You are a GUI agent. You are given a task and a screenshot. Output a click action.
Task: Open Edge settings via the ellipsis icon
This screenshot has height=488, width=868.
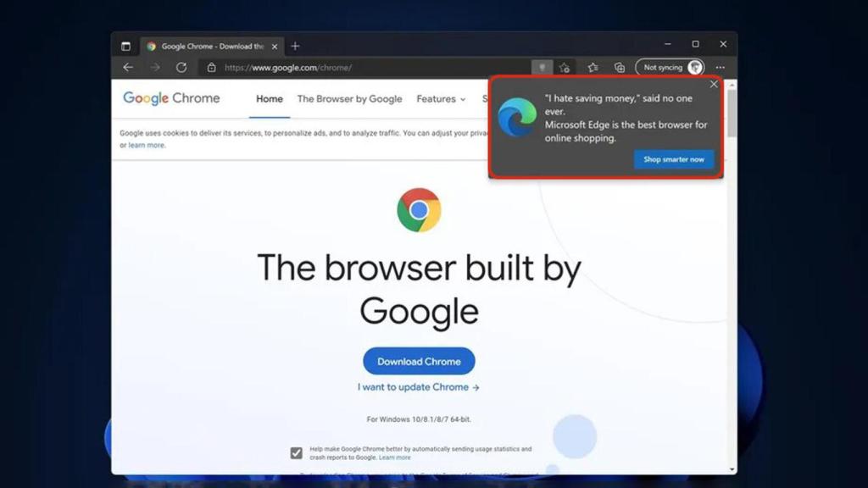tap(720, 67)
